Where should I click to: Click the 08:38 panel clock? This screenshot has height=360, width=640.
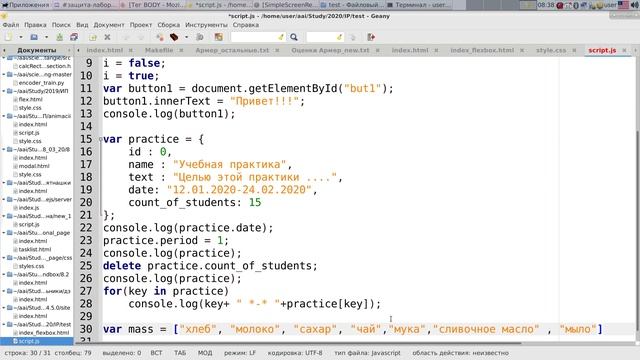coord(546,5)
